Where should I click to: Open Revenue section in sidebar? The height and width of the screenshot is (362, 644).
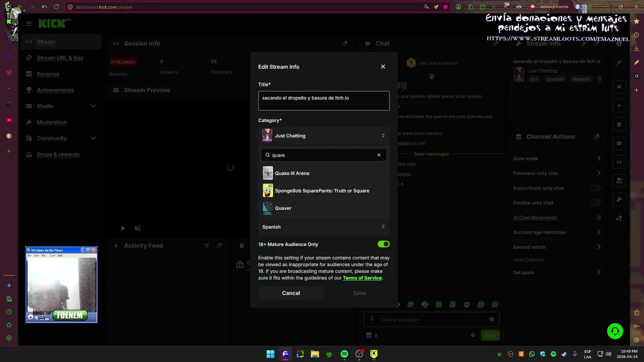tap(48, 74)
